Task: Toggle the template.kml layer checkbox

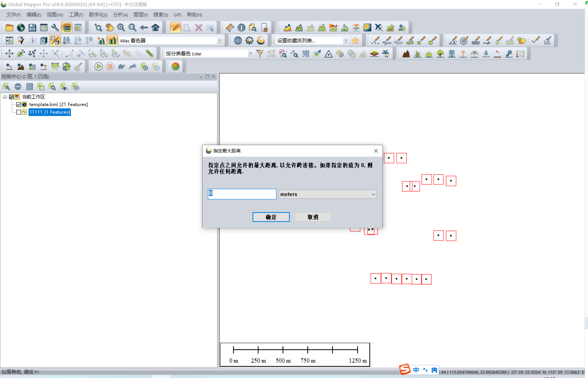Action: tap(19, 105)
